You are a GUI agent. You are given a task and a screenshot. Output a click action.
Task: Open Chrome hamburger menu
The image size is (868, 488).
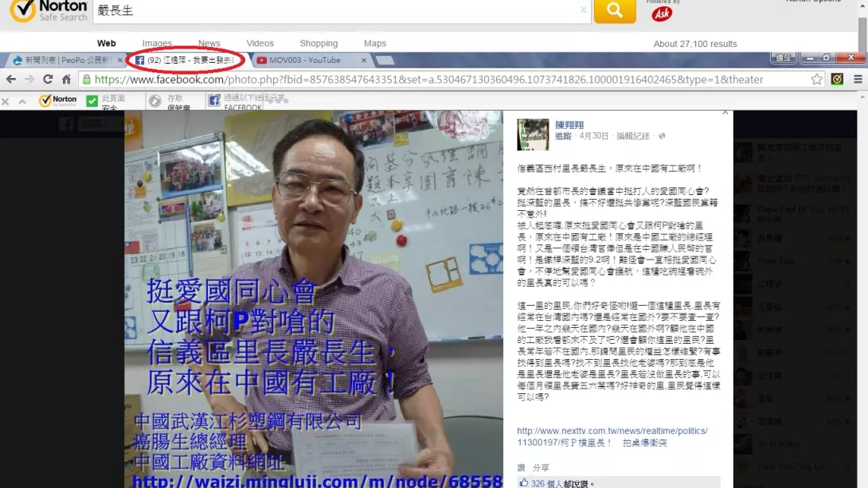(x=858, y=79)
